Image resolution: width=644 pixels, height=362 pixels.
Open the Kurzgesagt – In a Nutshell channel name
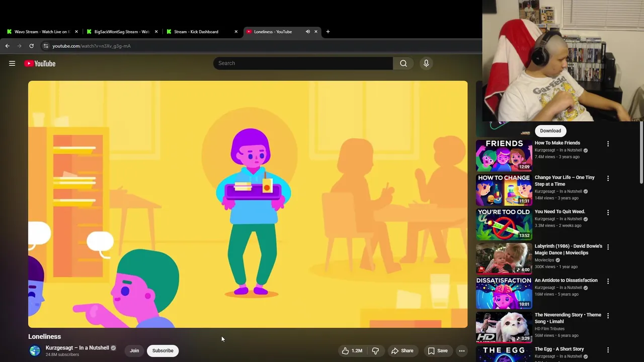[77, 348]
